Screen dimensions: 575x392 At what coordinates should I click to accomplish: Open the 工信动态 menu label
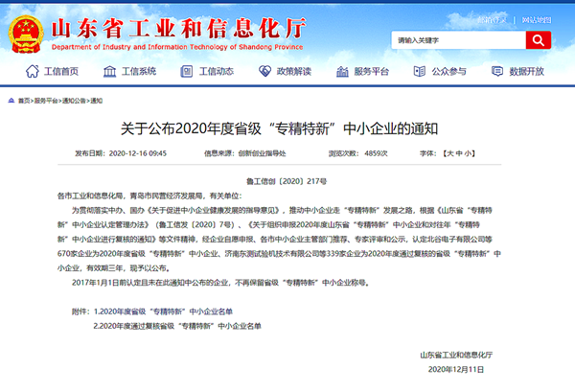(217, 71)
